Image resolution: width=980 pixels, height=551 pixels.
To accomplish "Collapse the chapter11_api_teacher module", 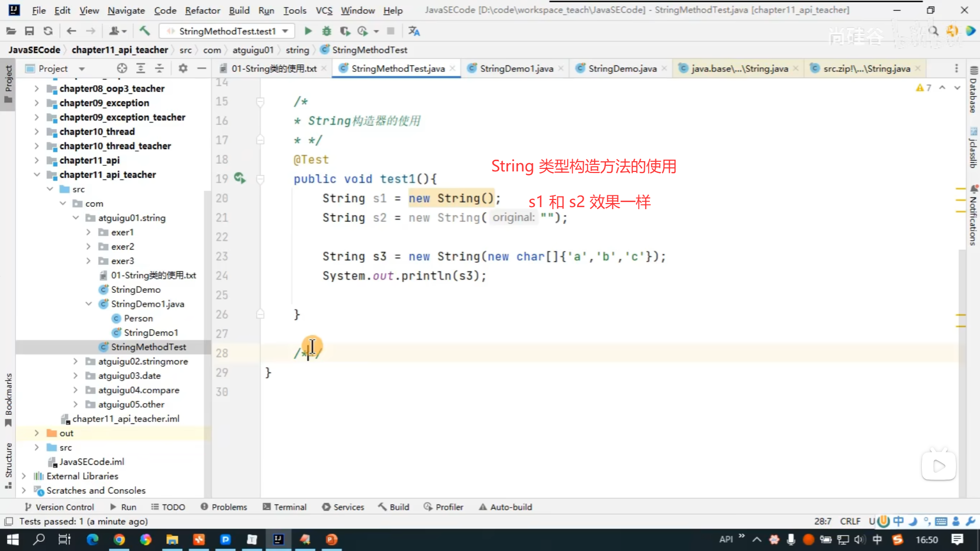I will tap(37, 174).
